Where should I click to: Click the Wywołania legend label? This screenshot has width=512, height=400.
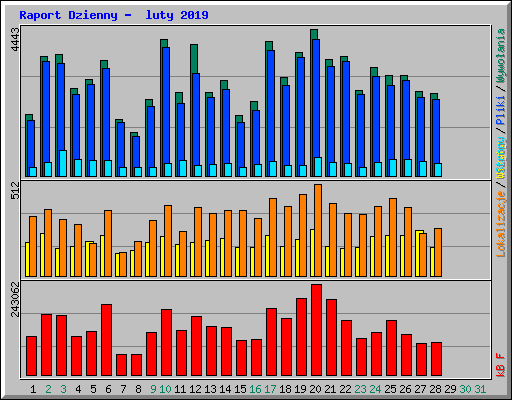click(x=501, y=56)
